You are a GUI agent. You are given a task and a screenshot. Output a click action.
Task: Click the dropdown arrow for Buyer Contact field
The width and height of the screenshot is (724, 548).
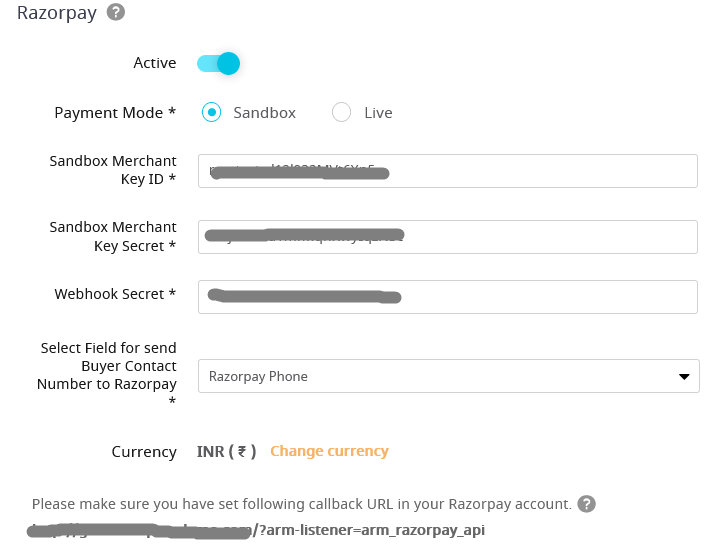(x=684, y=377)
